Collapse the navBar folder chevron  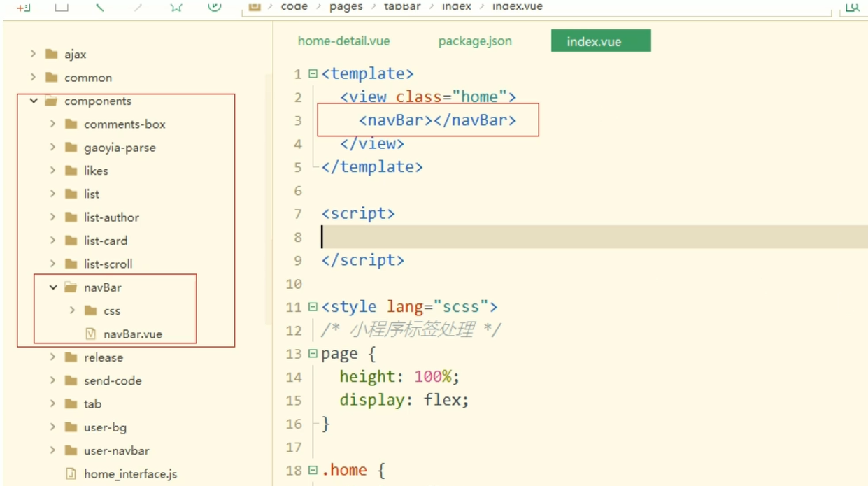pos(53,287)
